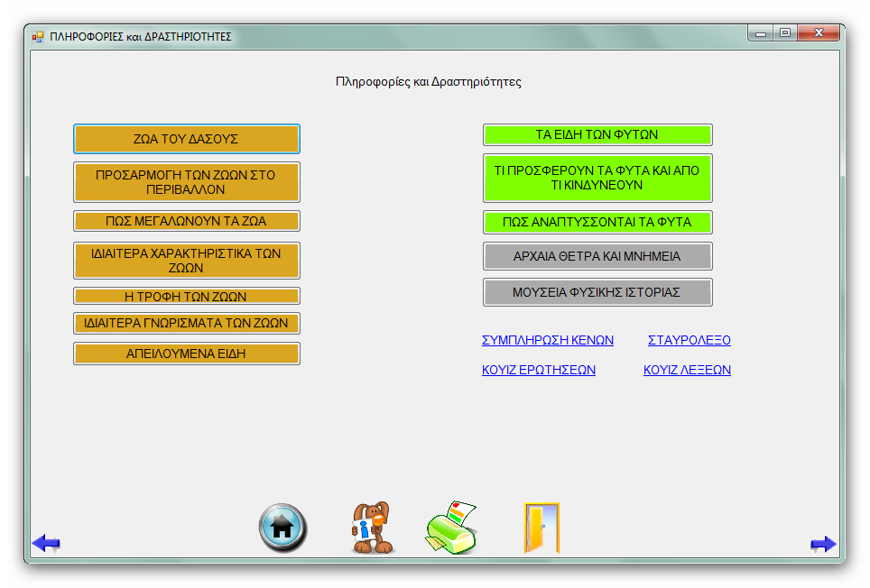Exit through the yellow door icon
870x588 pixels.
tap(541, 528)
